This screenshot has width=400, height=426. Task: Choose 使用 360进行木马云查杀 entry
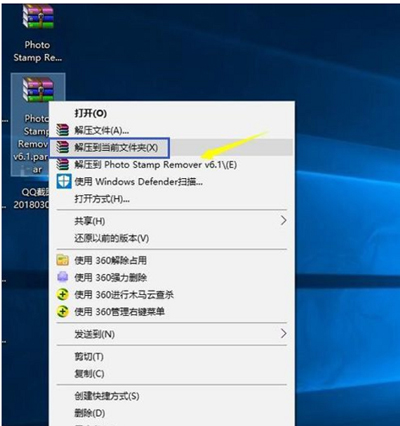(171, 294)
